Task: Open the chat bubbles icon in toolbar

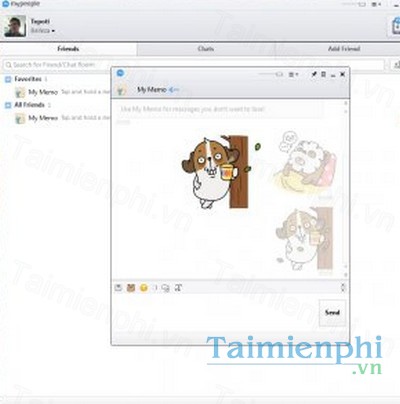Action: [165, 288]
